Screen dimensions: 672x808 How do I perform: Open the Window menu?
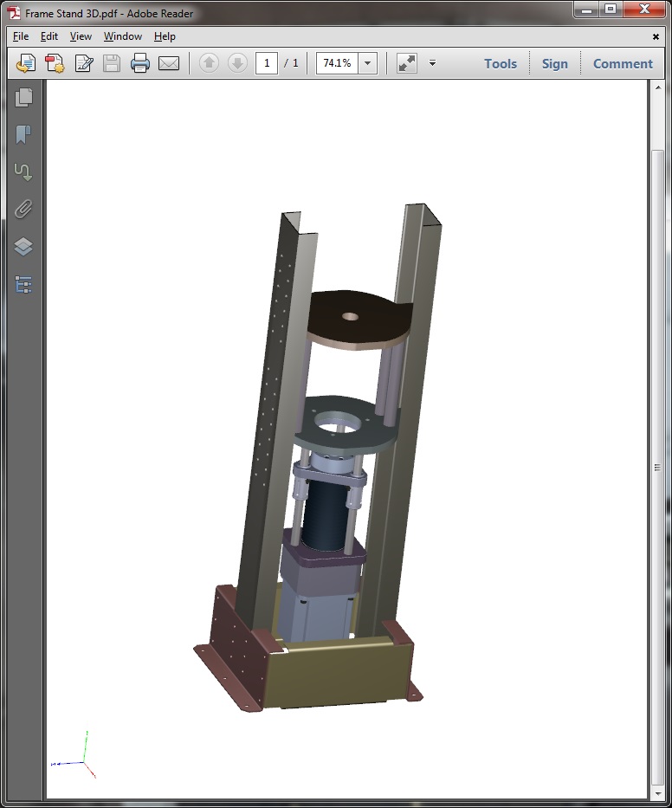(122, 36)
